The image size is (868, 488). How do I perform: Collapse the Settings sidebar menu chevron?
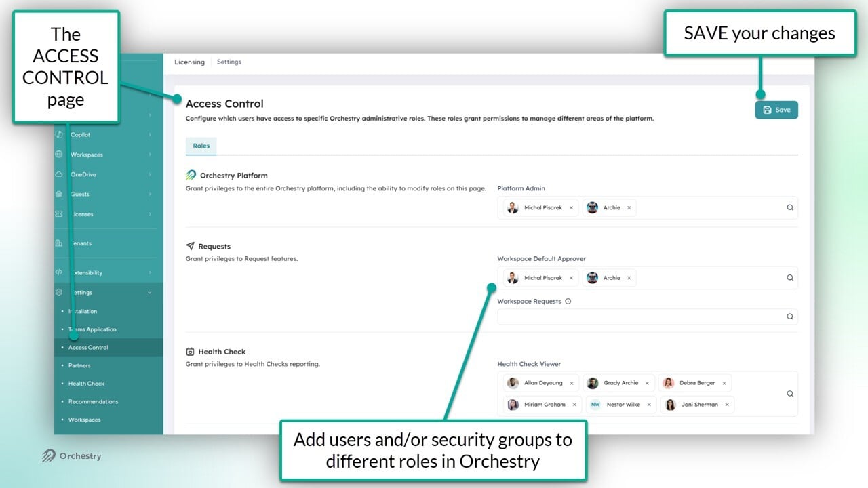(x=150, y=293)
